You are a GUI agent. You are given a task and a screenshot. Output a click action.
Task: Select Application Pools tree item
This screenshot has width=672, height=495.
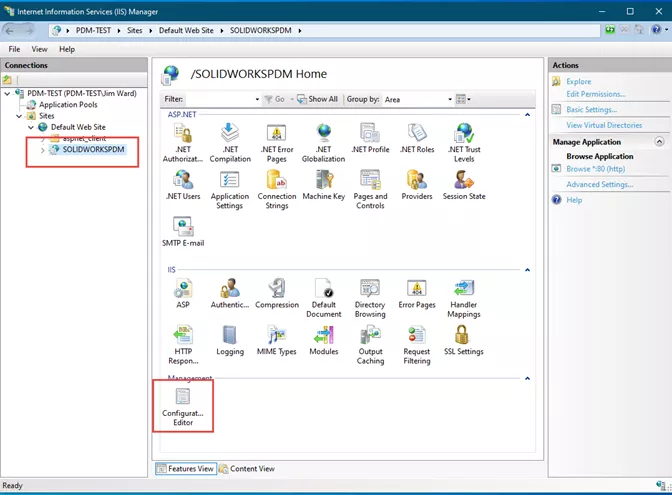pos(68,105)
